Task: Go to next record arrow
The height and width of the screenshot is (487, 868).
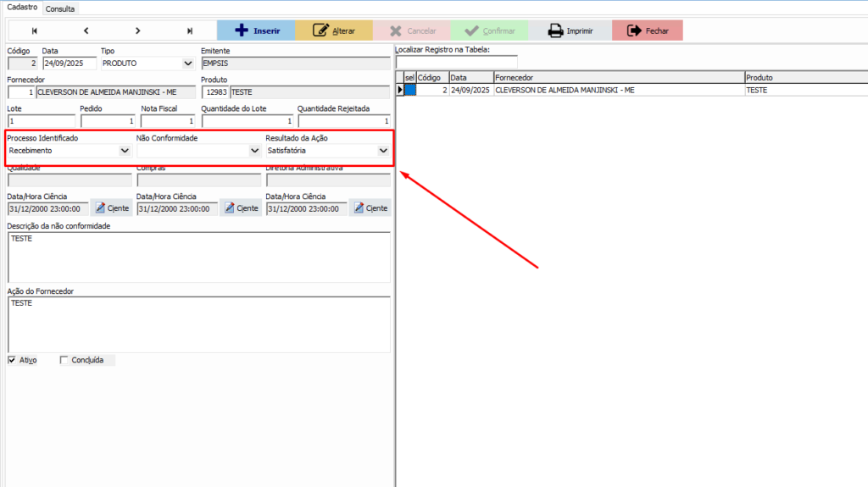Action: pyautogui.click(x=137, y=30)
